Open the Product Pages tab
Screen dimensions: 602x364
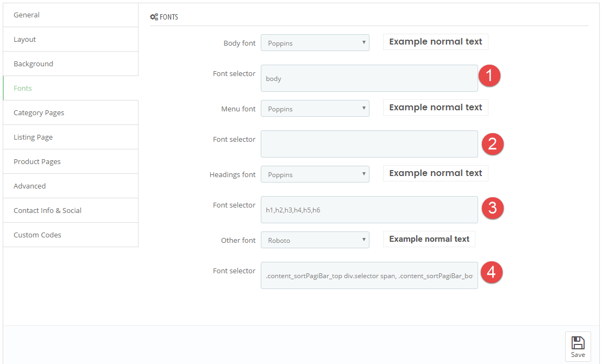point(71,162)
